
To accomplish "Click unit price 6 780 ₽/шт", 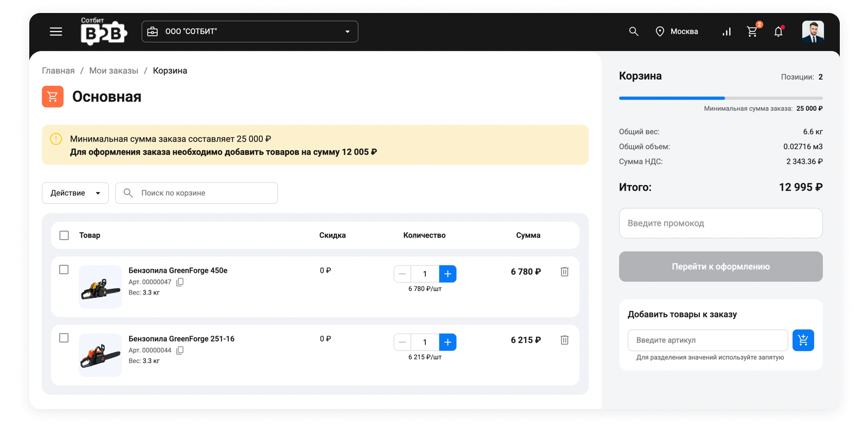I will click(425, 289).
